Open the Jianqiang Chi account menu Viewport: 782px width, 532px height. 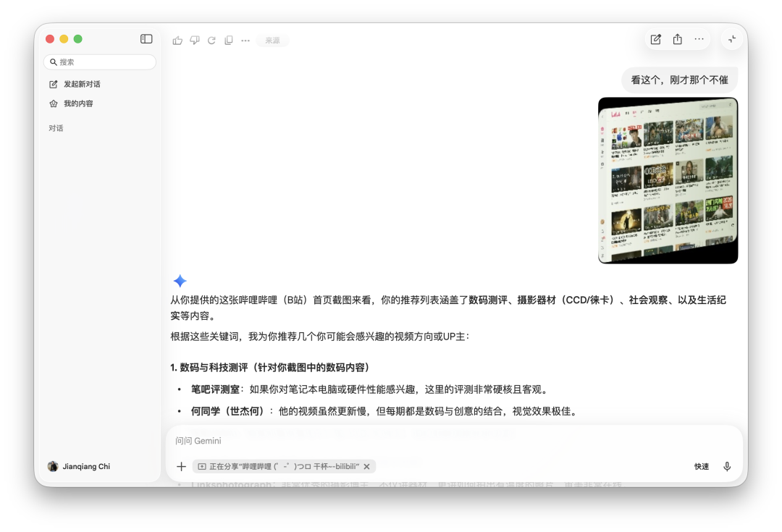pyautogui.click(x=79, y=467)
